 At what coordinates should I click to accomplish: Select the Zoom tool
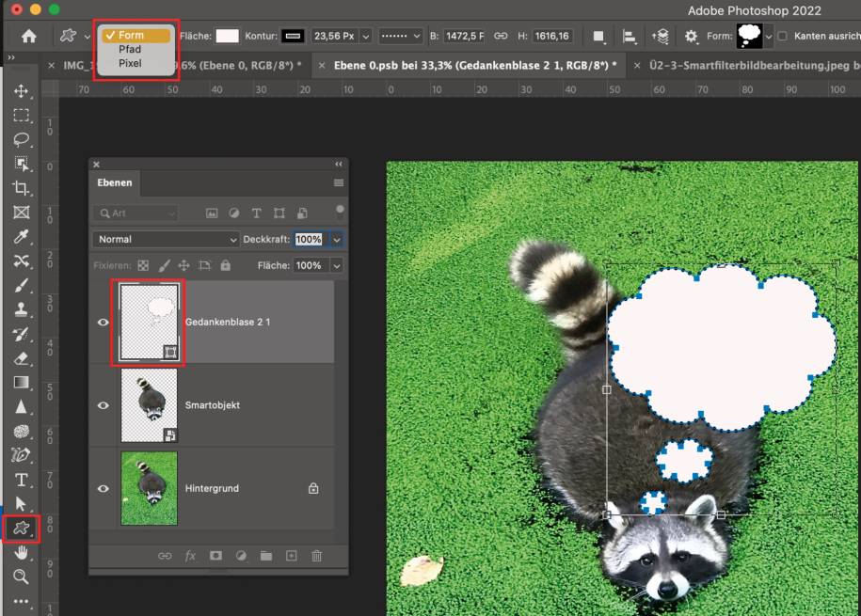click(21, 577)
